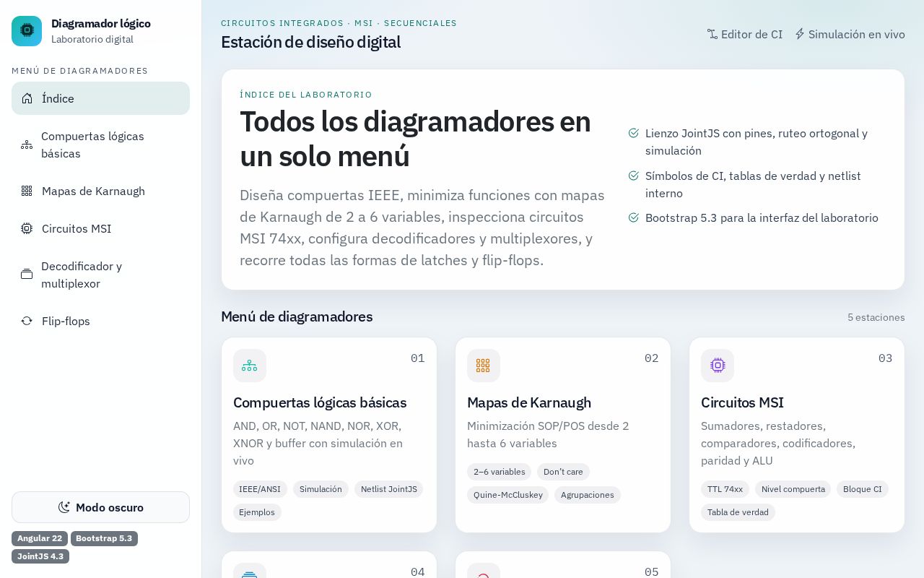This screenshot has height=578, width=924.
Task: Click the checkmark beside Lienzo JointJS feature
Action: point(634,133)
